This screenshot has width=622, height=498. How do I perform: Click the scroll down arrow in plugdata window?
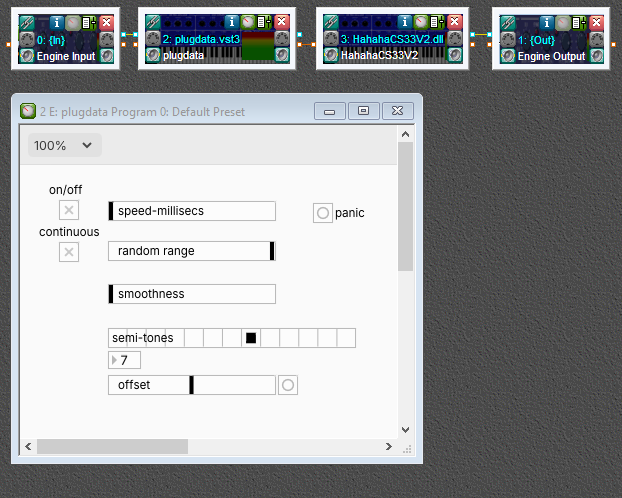click(x=405, y=429)
